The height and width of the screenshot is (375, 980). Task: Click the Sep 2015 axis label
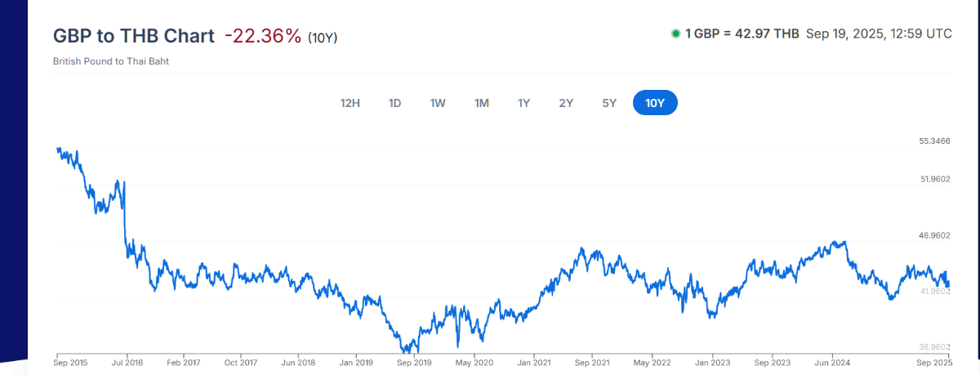tap(70, 361)
